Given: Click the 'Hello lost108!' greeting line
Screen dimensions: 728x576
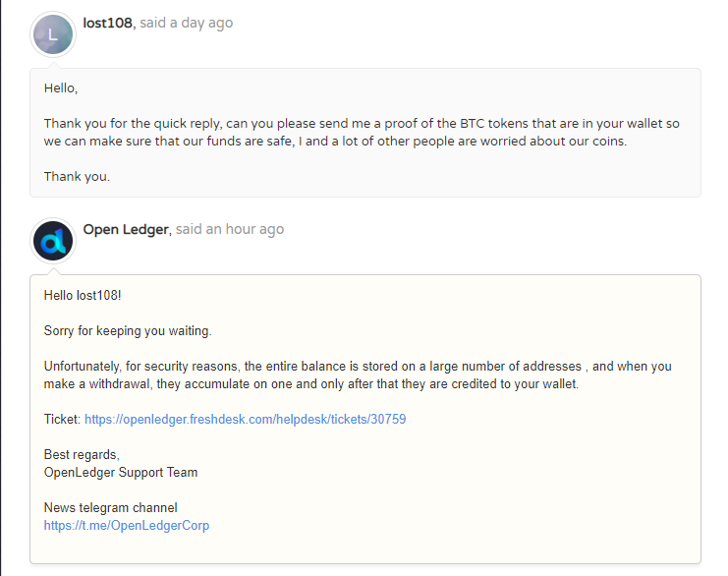Looking at the screenshot, I should click(x=83, y=296).
